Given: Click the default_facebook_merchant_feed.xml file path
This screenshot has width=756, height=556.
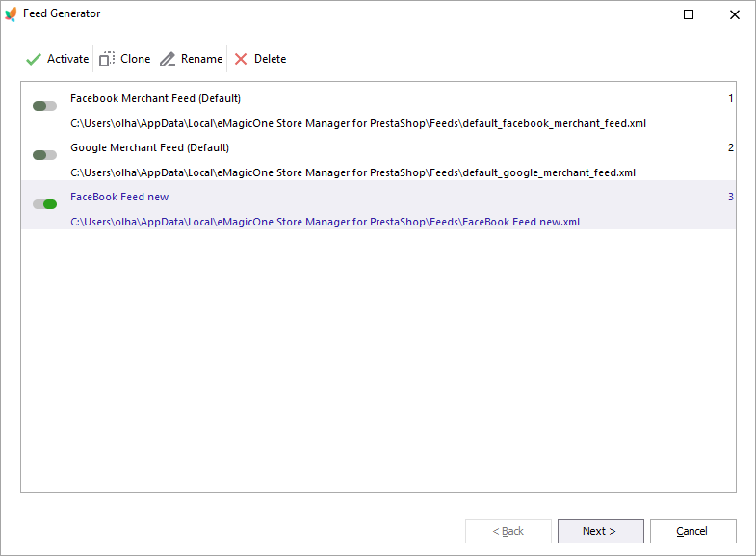Looking at the screenshot, I should [358, 123].
